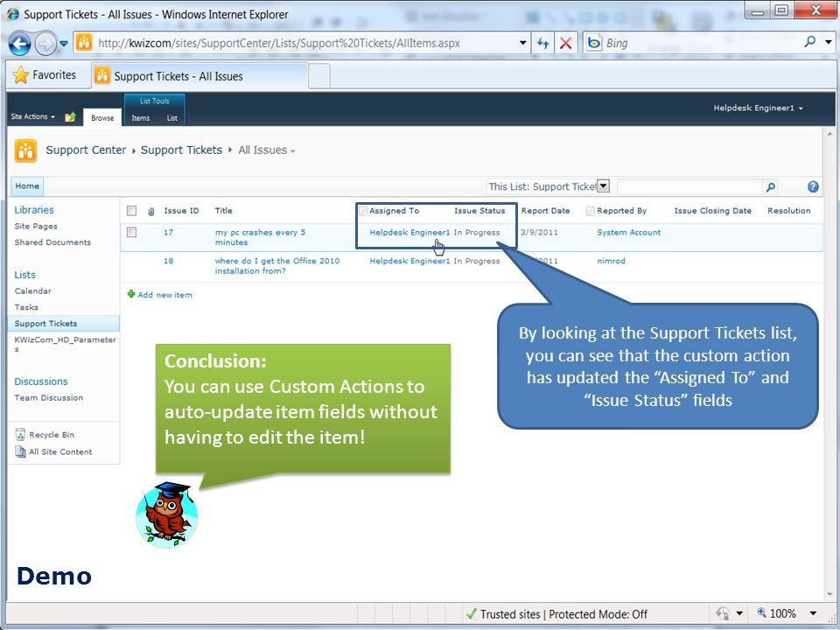Select the Support Tickets - All Issues tab
Image resolution: width=840 pixels, height=630 pixels.
[x=200, y=76]
